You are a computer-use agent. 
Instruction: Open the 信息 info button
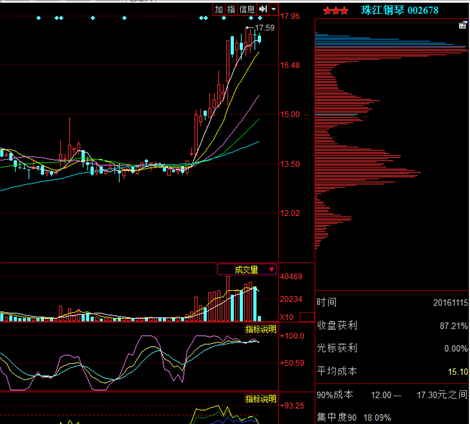247,9
